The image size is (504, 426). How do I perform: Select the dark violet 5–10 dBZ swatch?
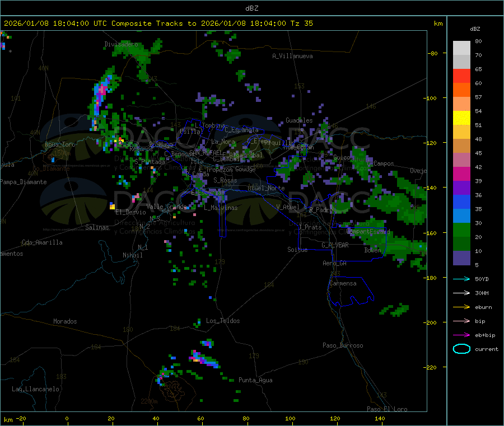coord(461,258)
